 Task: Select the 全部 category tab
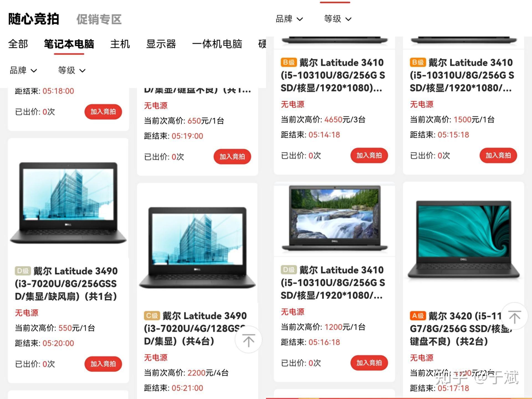click(18, 44)
